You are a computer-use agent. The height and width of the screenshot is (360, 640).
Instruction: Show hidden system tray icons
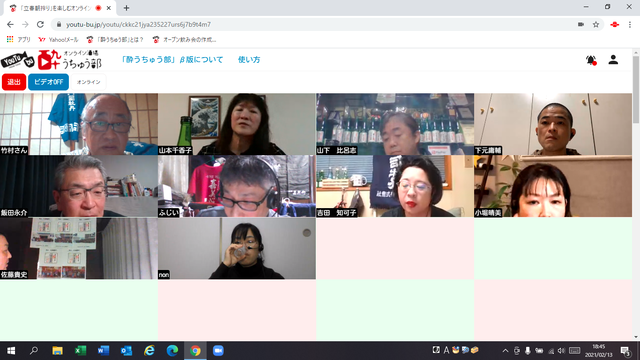coord(505,351)
